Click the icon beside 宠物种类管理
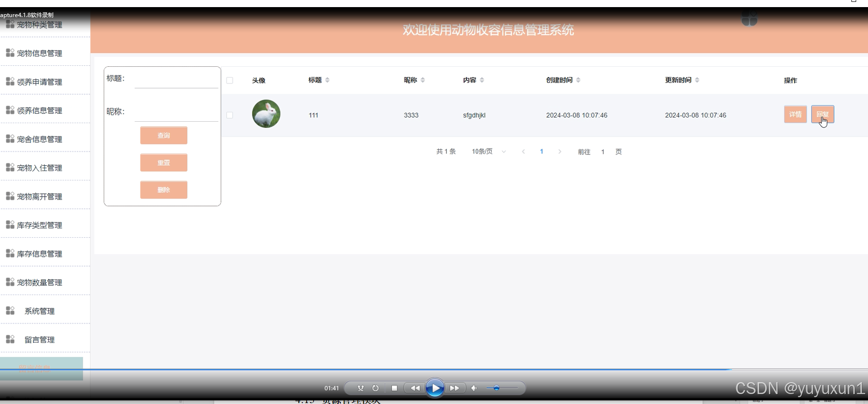868x404 pixels. point(10,24)
